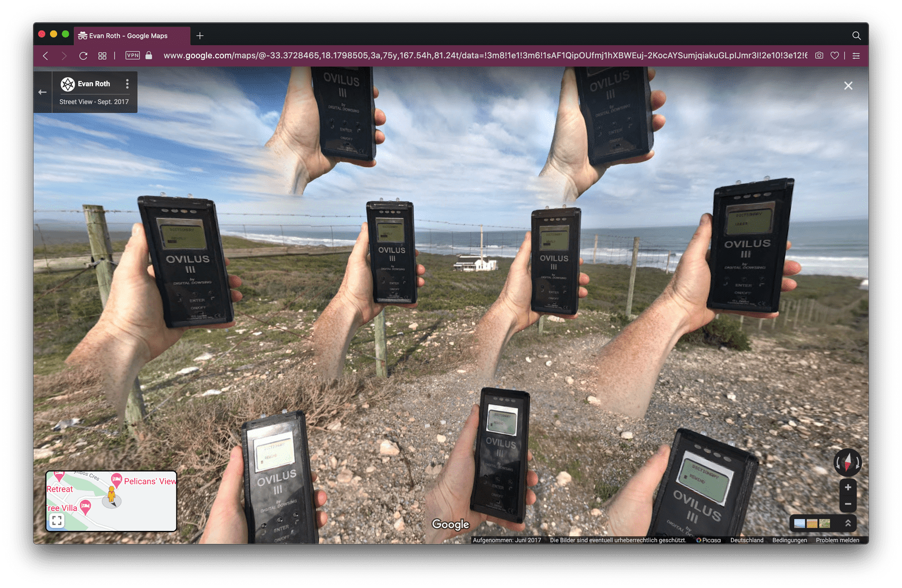Screen dimensions: 902x588
Task: Open the browser easy setup menu icon
Action: [x=856, y=56]
